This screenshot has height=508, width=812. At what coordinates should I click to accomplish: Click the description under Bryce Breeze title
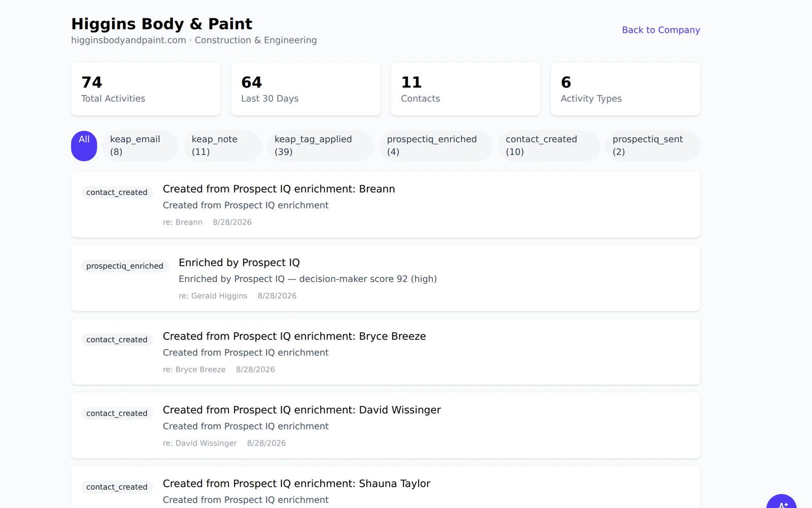(x=246, y=353)
